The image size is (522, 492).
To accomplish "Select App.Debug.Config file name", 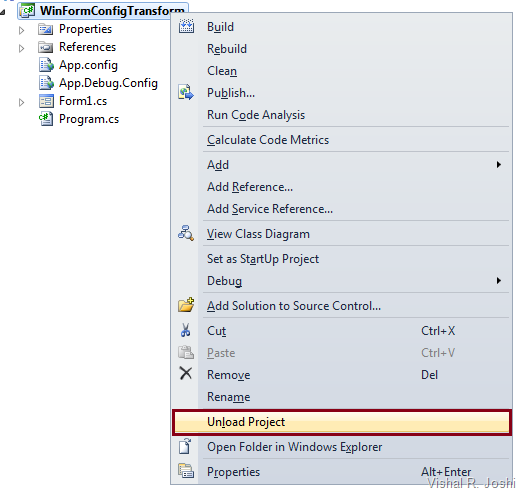I will pos(108,83).
